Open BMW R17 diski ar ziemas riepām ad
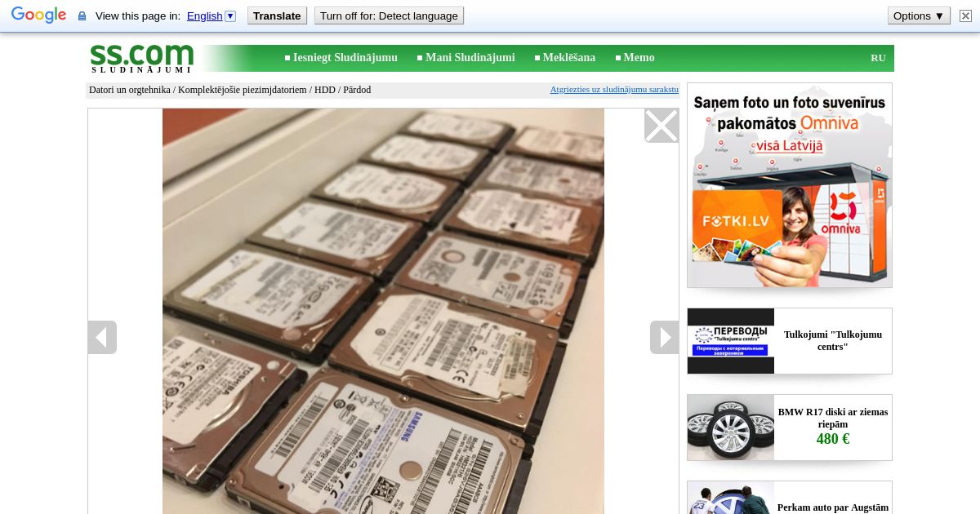 833,418
